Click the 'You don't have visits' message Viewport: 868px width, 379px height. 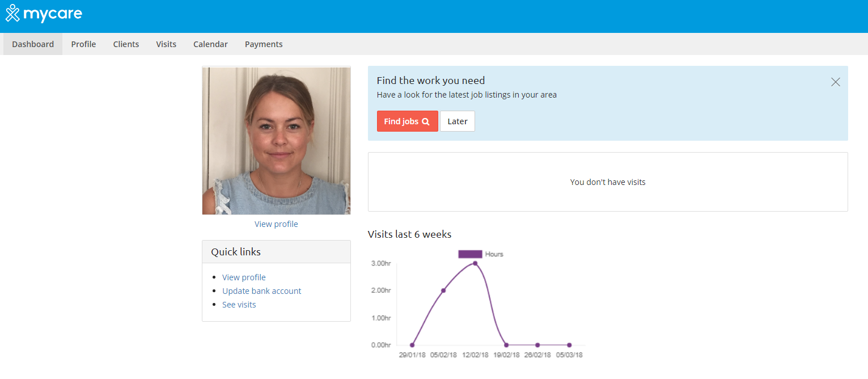click(x=608, y=182)
